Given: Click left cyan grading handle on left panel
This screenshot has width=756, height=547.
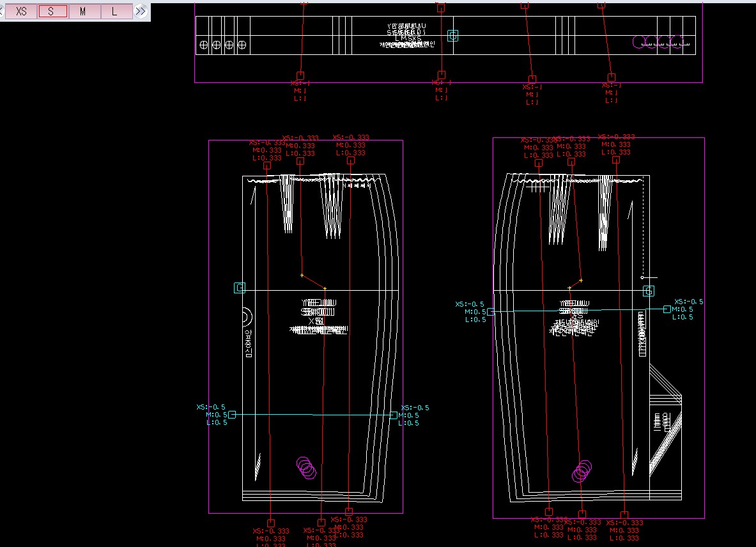Looking at the screenshot, I should point(232,415).
